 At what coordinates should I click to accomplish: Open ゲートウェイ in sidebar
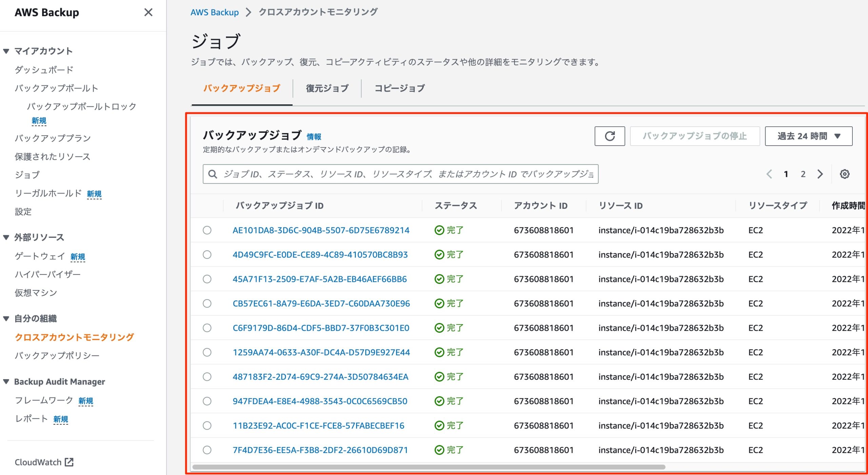click(40, 256)
